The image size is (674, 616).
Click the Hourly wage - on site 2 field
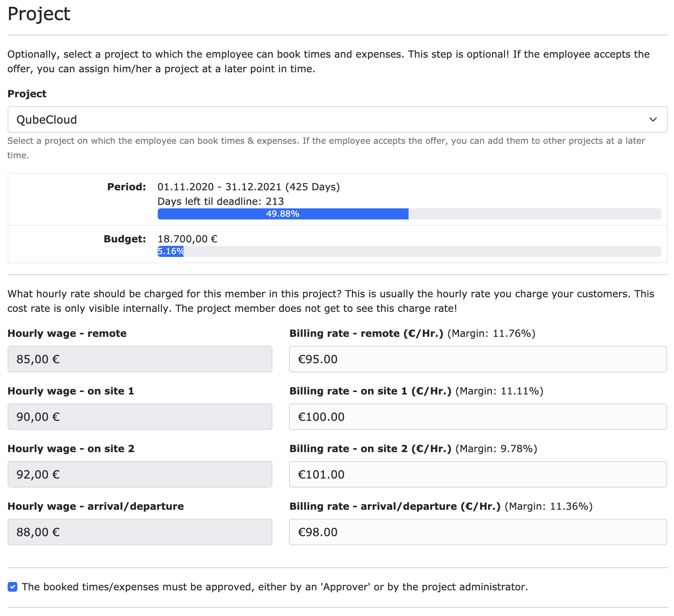tap(139, 474)
